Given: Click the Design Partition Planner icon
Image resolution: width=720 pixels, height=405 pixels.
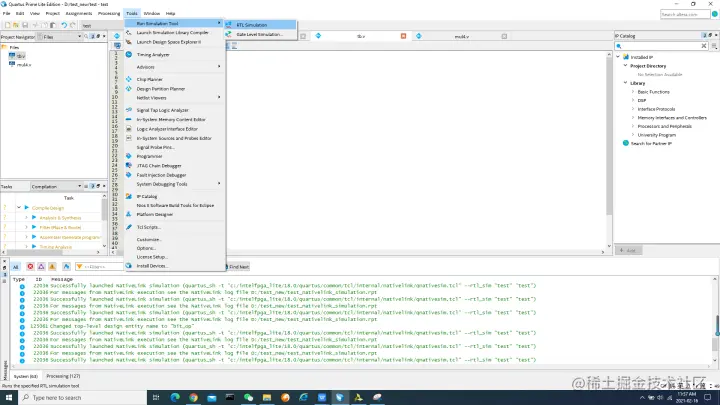Looking at the screenshot, I should pos(129,89).
